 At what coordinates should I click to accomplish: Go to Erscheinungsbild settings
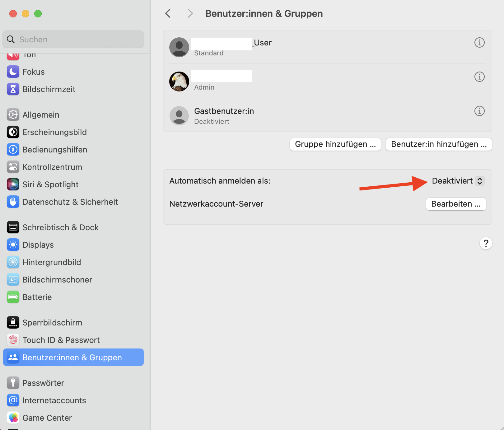(73, 132)
